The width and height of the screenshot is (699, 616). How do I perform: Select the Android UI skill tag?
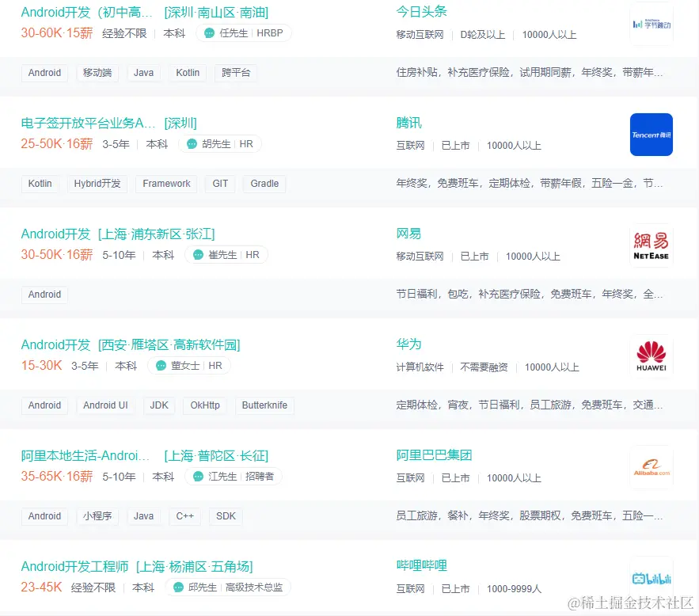[105, 405]
